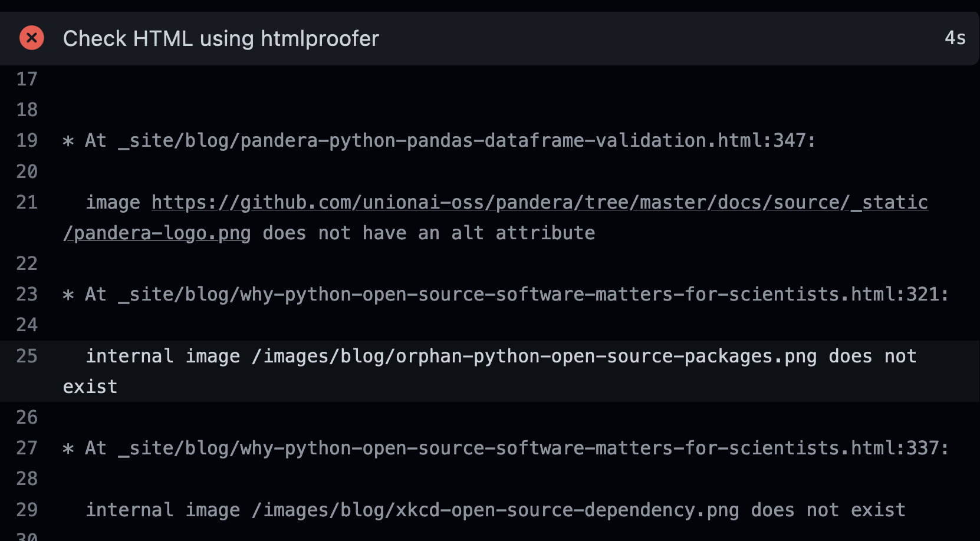Screen dimensions: 980x541
Task: Select log line number 26
Action: point(27,417)
